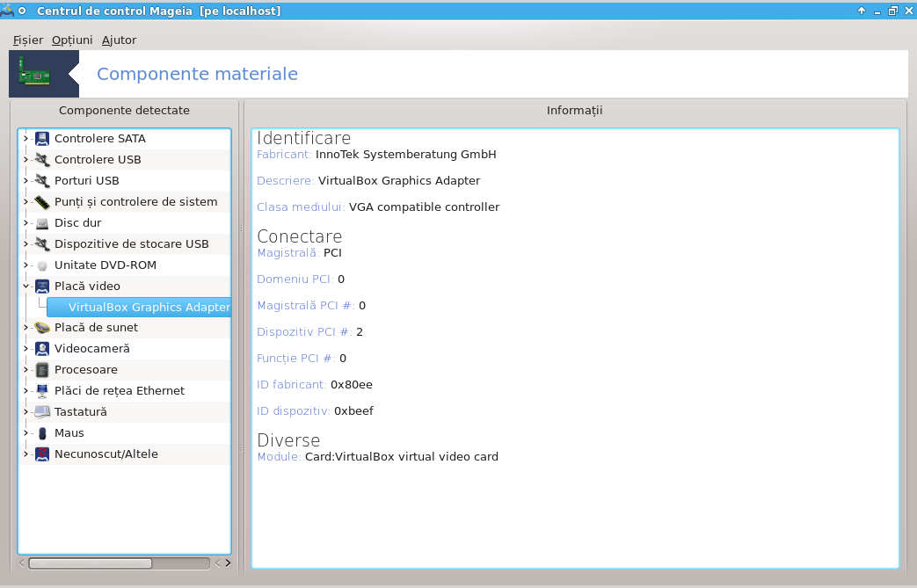The image size is (917, 588).
Task: Click the ID dispozitiv value 0xbeef
Action: click(353, 411)
